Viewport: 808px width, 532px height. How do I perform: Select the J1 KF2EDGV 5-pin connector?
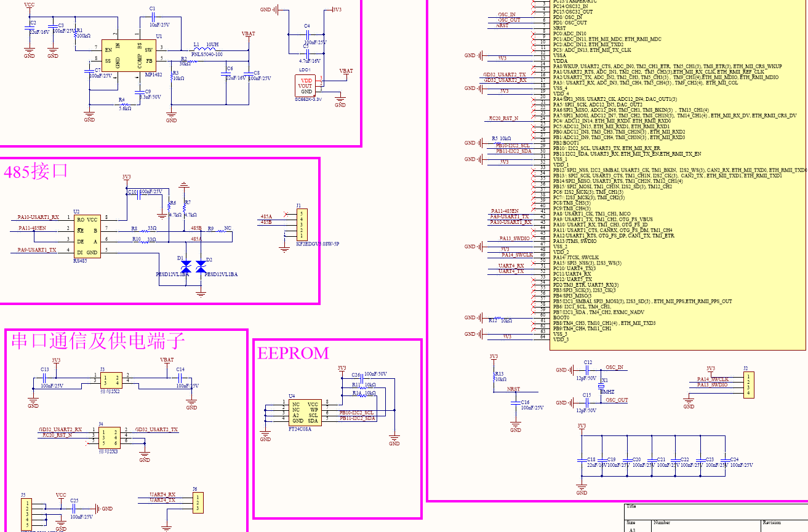(x=301, y=225)
